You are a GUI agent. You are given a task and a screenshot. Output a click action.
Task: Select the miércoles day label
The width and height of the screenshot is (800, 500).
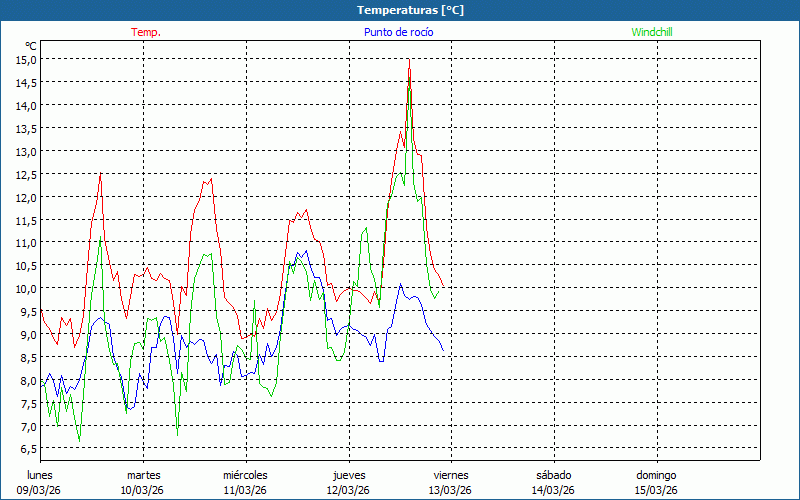(245, 475)
